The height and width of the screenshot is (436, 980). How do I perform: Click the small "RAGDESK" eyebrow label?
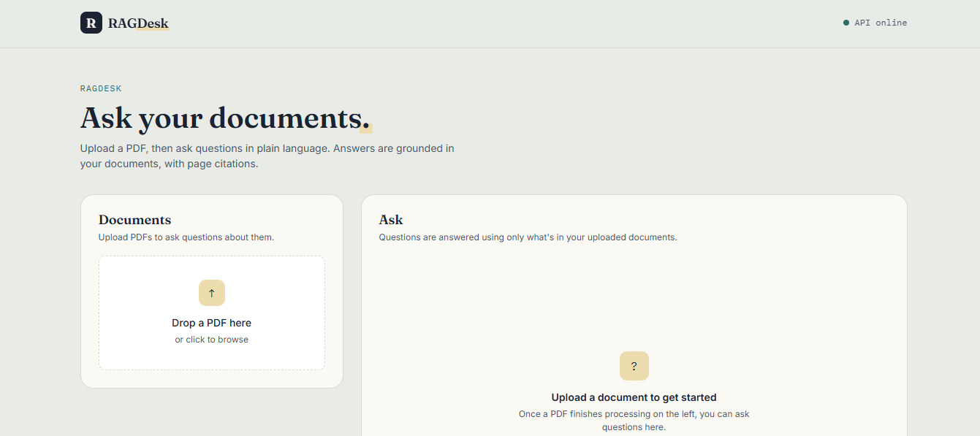[x=101, y=88]
